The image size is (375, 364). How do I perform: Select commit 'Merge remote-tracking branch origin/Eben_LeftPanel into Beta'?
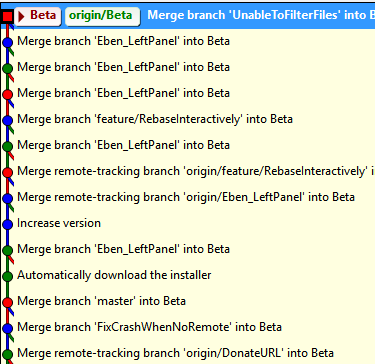pyautogui.click(x=186, y=197)
